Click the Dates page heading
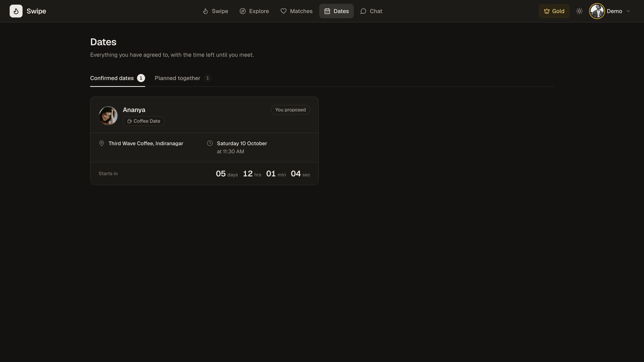This screenshot has height=362, width=644. pyautogui.click(x=103, y=42)
